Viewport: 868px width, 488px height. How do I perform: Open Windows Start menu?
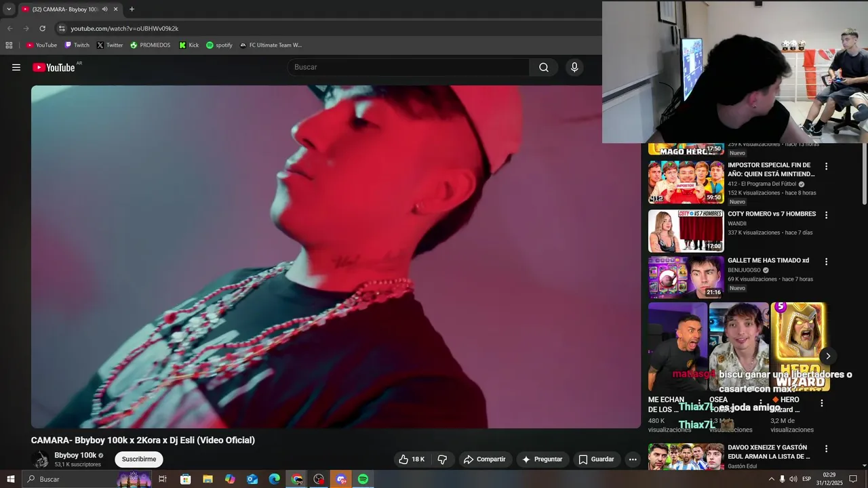[x=10, y=479]
